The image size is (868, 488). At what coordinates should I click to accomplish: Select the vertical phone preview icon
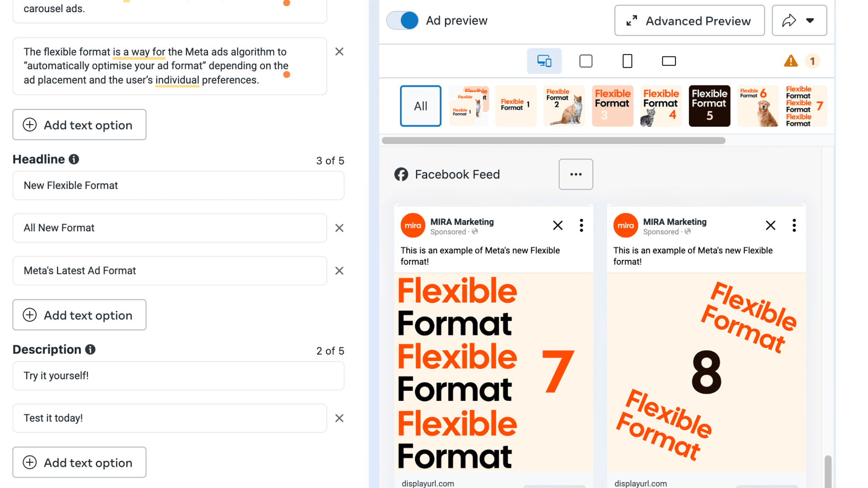tap(627, 61)
